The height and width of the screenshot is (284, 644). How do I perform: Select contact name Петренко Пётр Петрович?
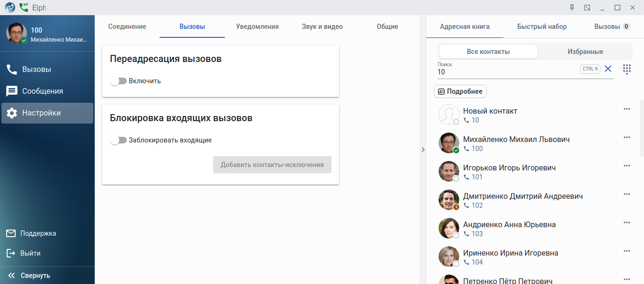coord(508,281)
